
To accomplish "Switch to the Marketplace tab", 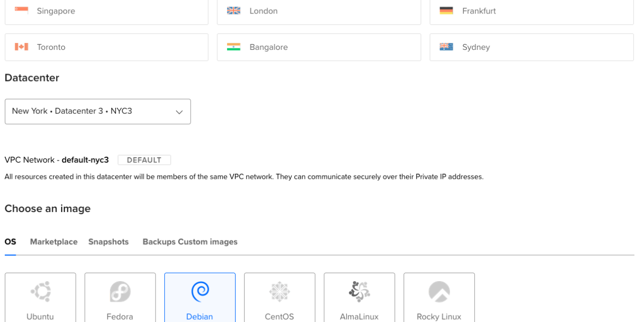I will tap(54, 242).
